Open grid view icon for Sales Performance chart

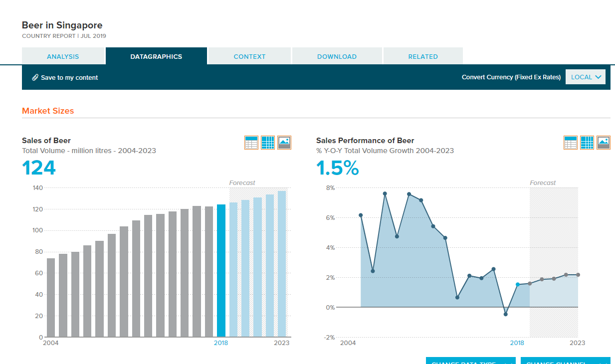click(x=587, y=143)
